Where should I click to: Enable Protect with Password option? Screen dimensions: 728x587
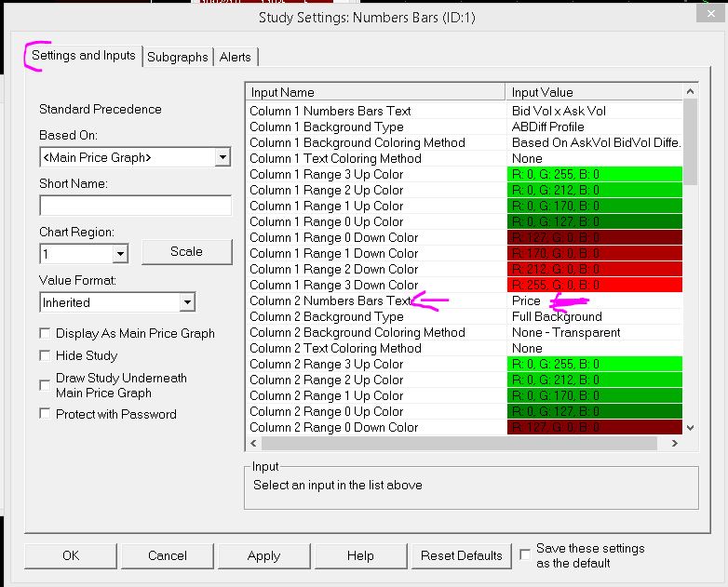46,415
